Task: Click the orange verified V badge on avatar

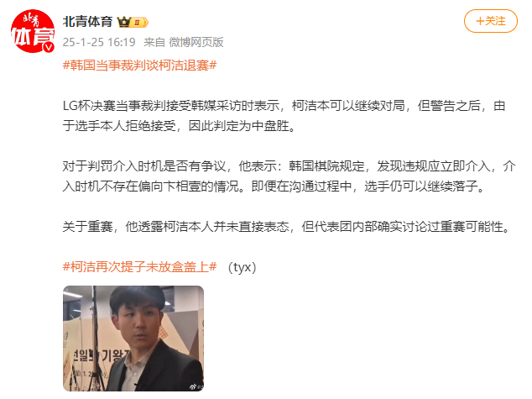Action: click(x=50, y=47)
